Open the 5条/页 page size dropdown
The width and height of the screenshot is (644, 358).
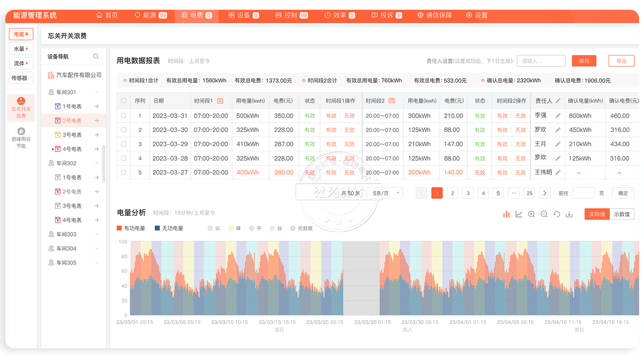click(385, 193)
